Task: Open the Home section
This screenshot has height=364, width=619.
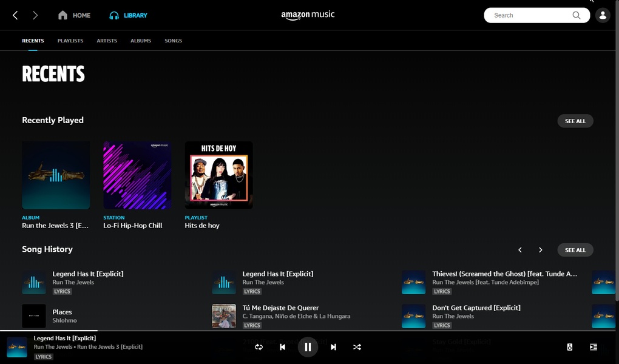Action: coord(74,15)
